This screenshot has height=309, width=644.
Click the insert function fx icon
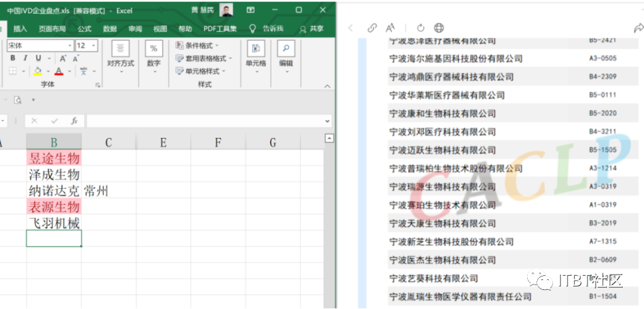[x=74, y=121]
